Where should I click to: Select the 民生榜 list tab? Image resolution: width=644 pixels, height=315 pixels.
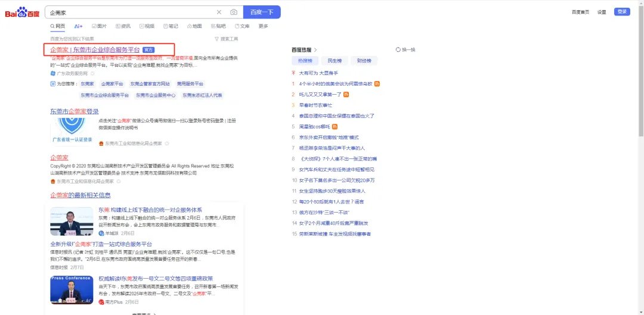click(x=335, y=61)
